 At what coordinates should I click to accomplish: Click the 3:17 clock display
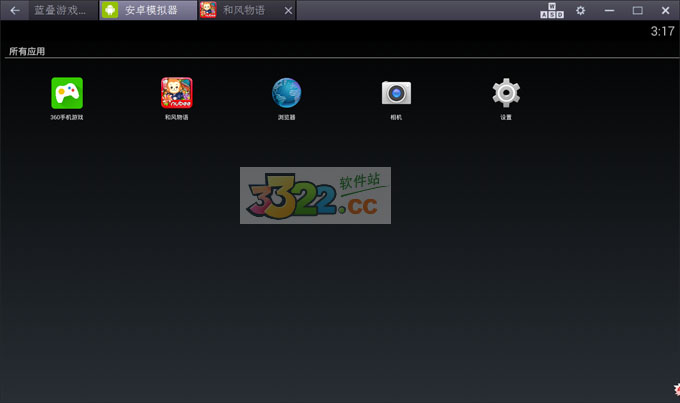point(662,31)
